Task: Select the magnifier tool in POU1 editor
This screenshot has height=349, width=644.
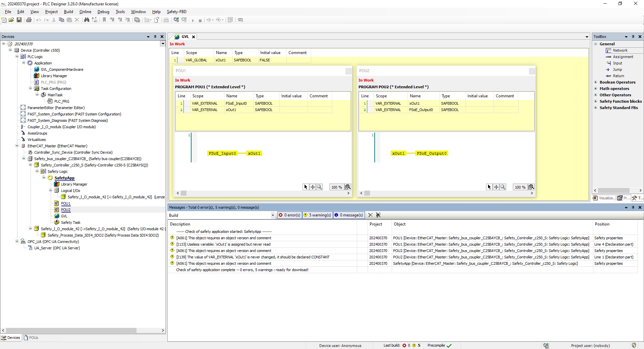Action: click(320, 187)
